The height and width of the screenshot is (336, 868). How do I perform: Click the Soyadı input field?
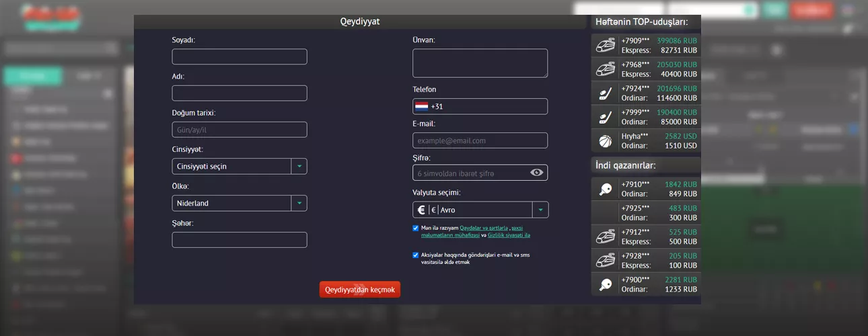click(240, 56)
